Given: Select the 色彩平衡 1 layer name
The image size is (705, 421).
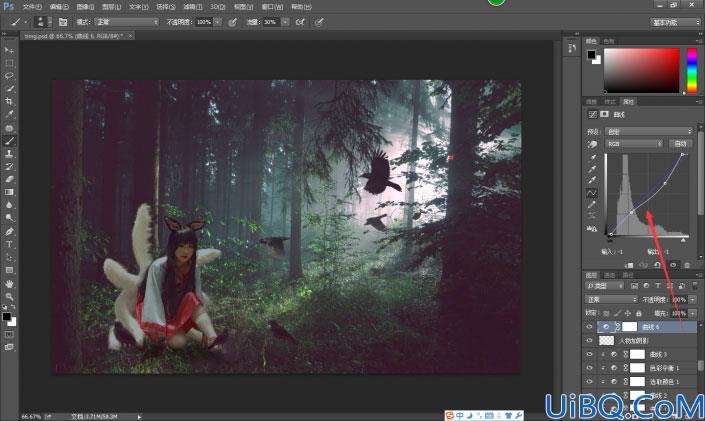Looking at the screenshot, I should pos(664,368).
